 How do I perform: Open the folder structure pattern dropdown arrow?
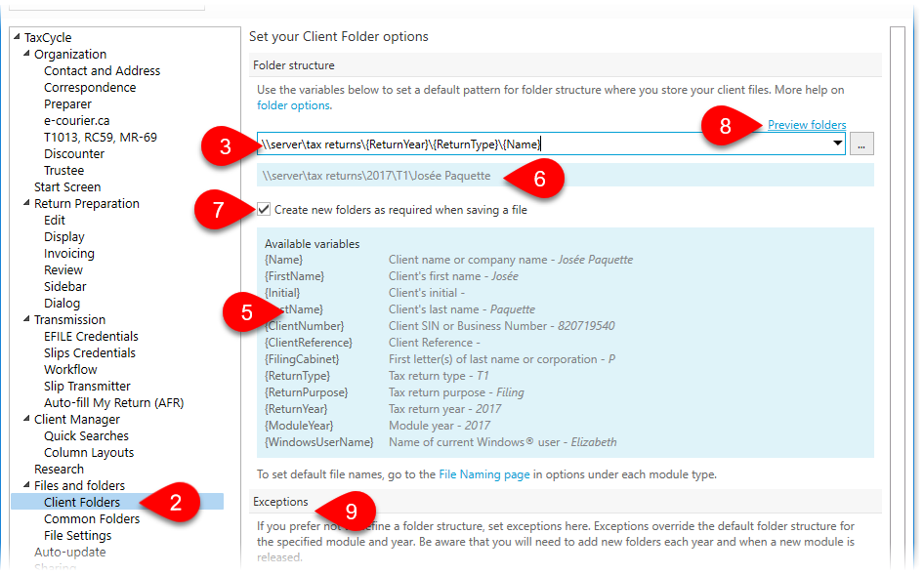(x=837, y=144)
